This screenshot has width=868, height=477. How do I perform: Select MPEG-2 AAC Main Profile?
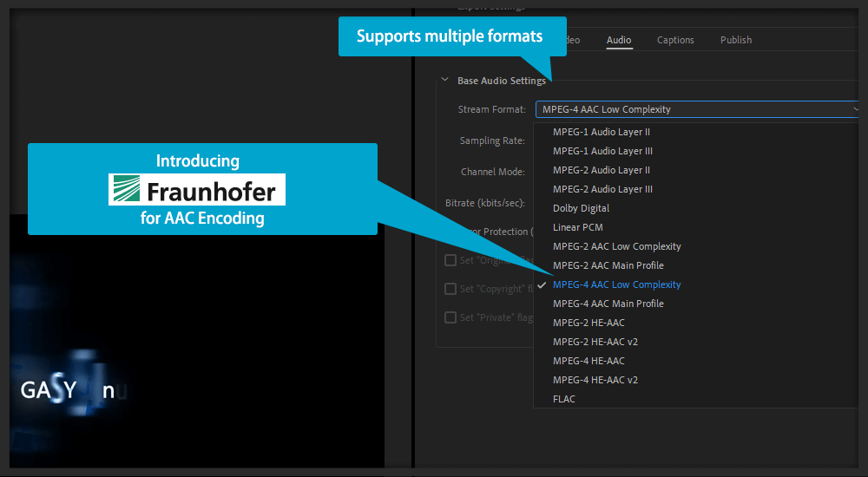pyautogui.click(x=608, y=265)
